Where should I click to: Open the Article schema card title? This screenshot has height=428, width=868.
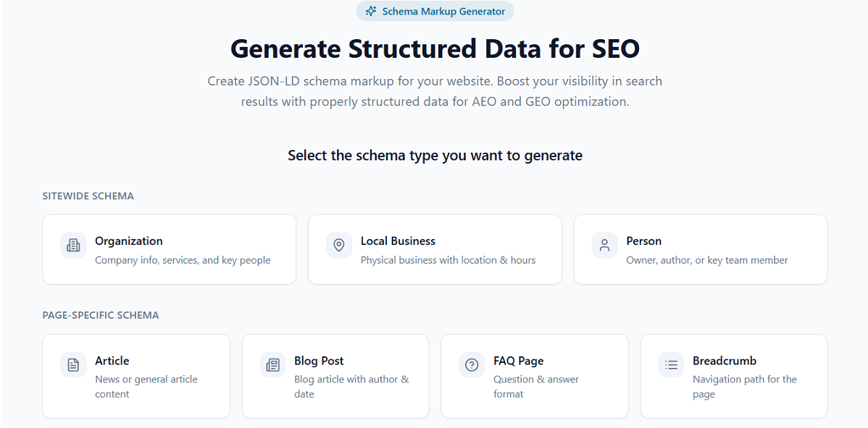112,361
